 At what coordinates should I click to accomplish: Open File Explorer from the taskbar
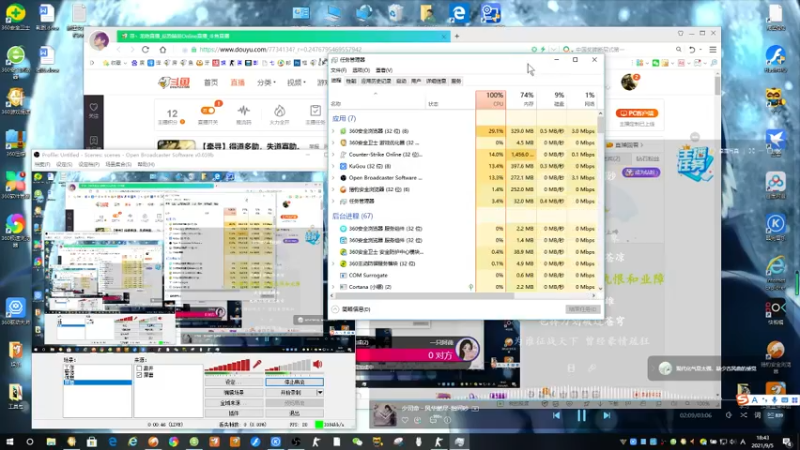(51, 442)
